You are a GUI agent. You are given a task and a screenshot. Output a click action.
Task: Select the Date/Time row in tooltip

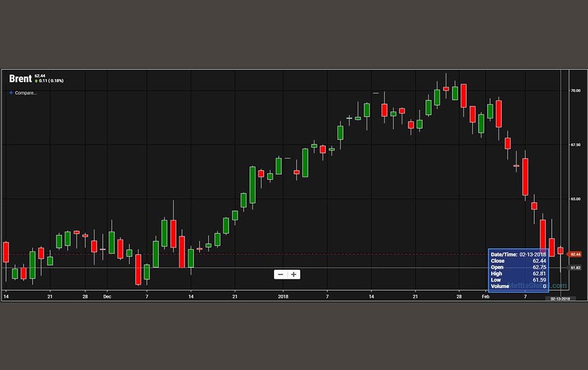pos(518,254)
